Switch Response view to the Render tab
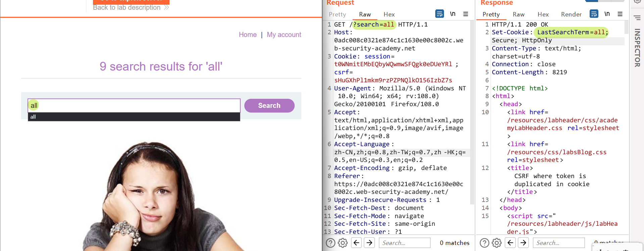The width and height of the screenshot is (644, 251). pos(571,14)
